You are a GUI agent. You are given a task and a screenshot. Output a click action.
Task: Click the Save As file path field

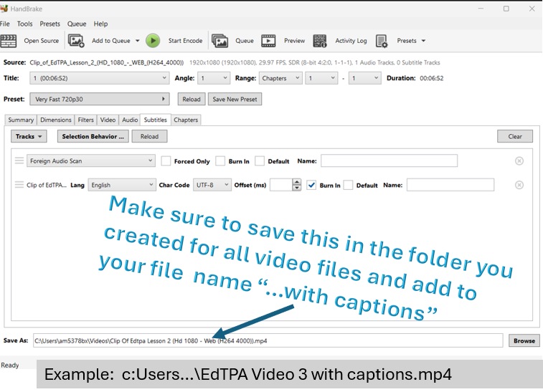[x=267, y=340]
